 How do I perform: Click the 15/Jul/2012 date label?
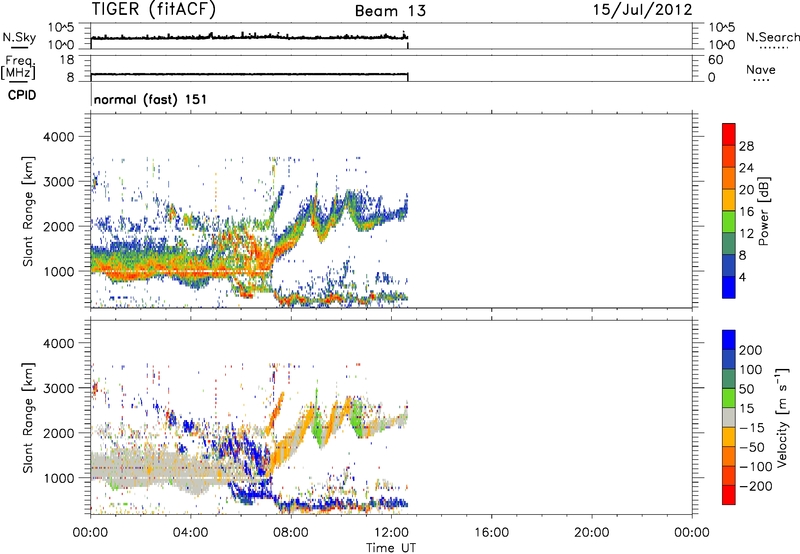point(642,10)
